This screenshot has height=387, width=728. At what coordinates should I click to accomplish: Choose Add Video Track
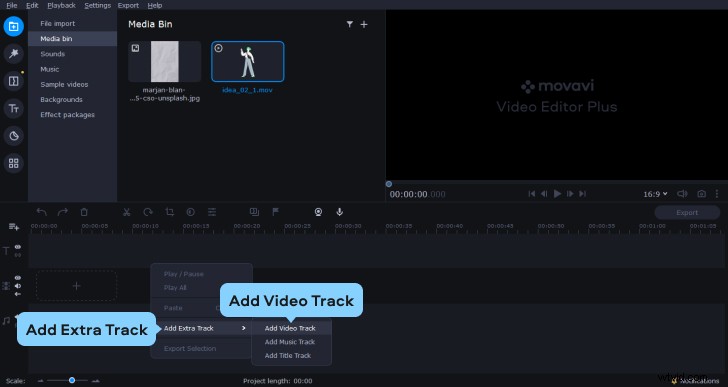(292, 328)
